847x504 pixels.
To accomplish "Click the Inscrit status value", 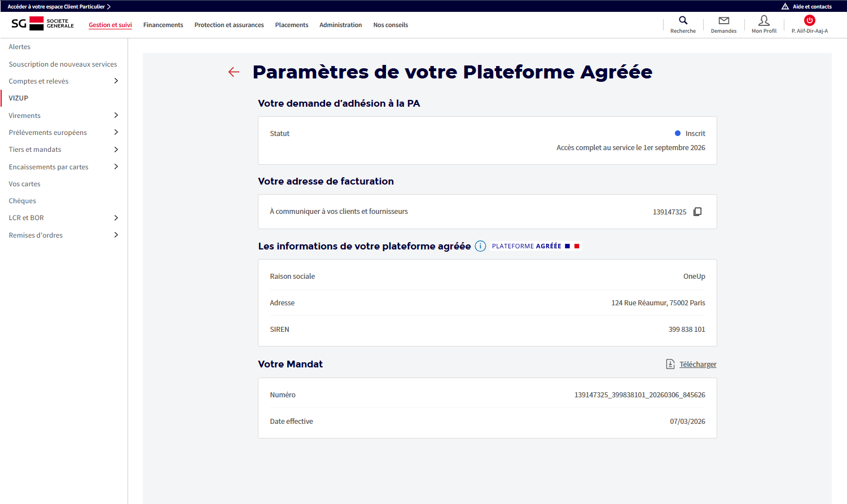I will 695,134.
